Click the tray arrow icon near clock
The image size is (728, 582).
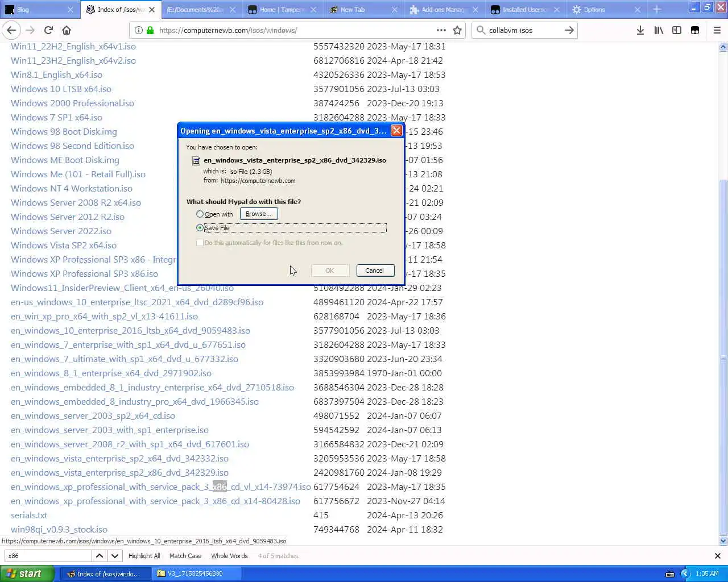coord(685,574)
